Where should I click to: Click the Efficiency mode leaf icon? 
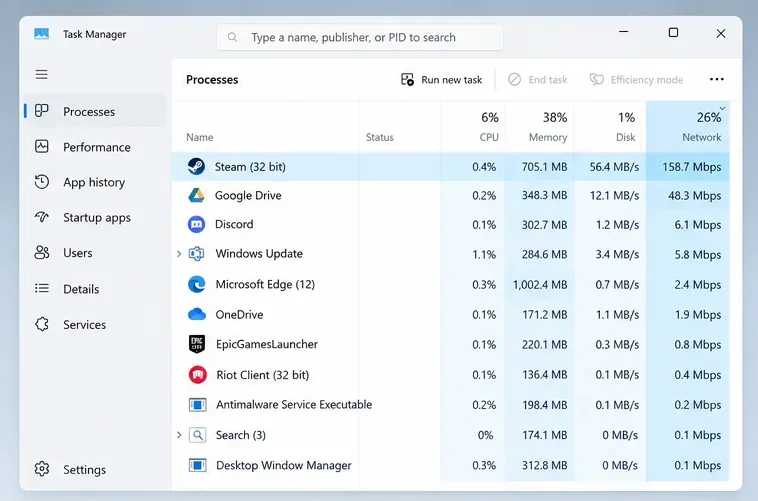coord(597,79)
